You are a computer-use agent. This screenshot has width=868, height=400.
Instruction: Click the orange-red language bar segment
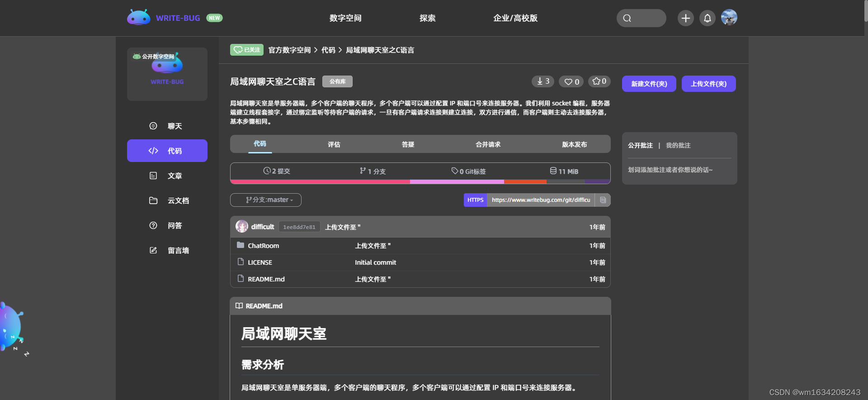(525, 182)
